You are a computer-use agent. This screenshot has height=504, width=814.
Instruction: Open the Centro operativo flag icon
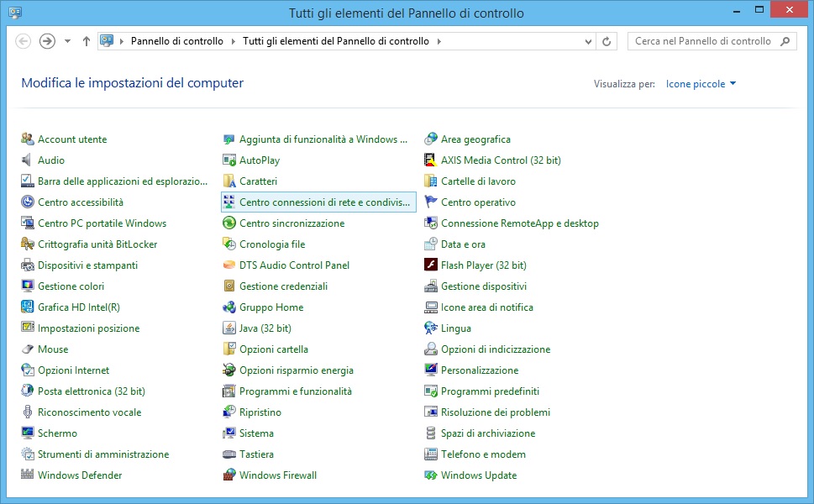click(x=431, y=202)
